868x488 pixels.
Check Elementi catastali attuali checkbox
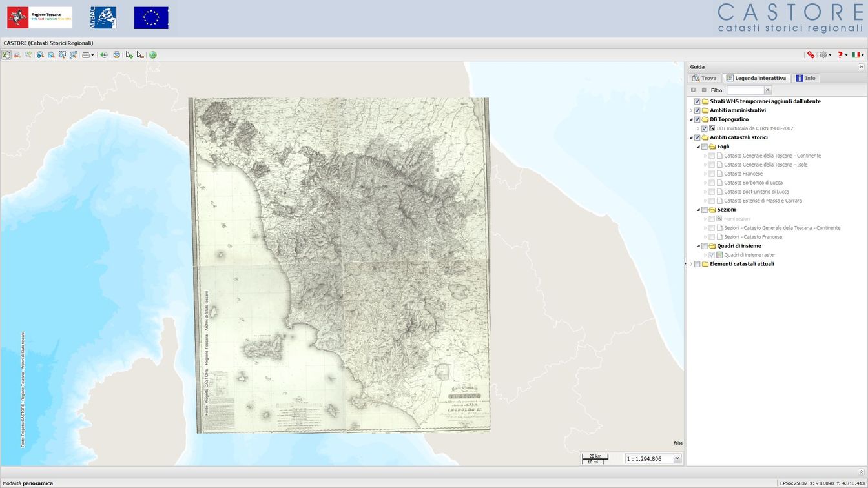(x=697, y=264)
